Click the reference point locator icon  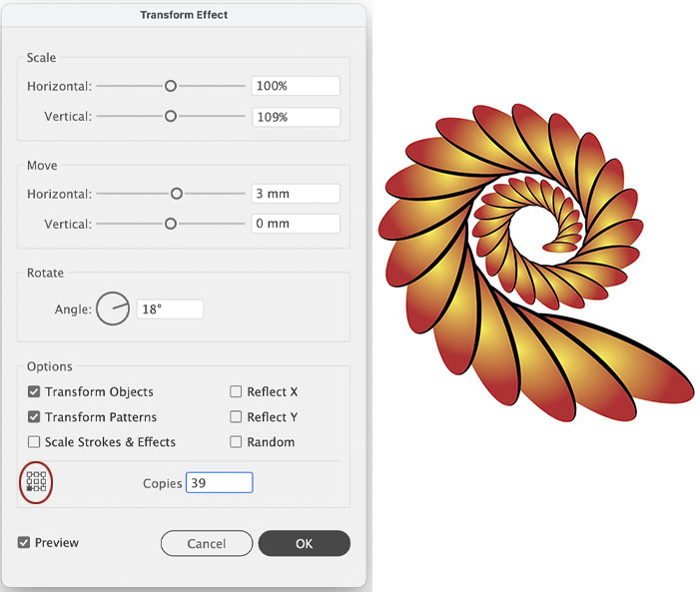[x=37, y=482]
